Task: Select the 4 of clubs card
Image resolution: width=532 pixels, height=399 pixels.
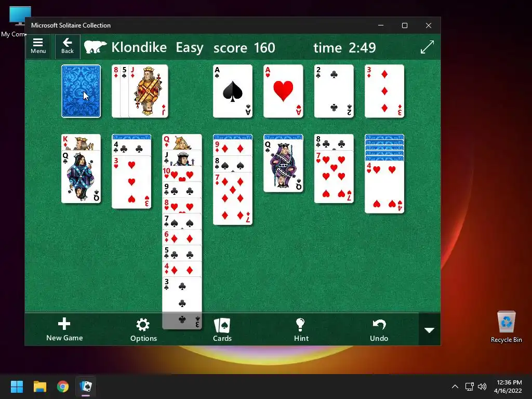Action: (x=131, y=148)
